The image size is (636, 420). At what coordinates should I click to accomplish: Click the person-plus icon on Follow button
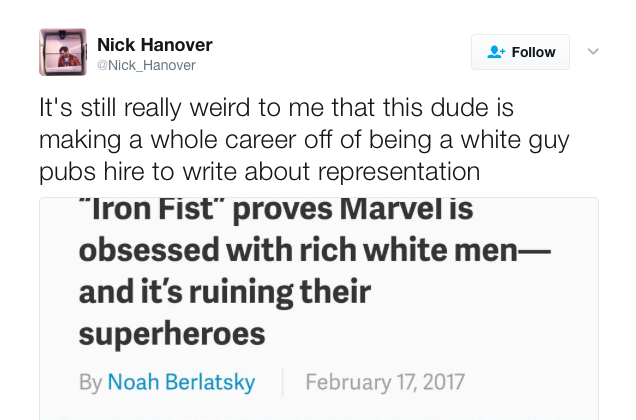[x=496, y=52]
